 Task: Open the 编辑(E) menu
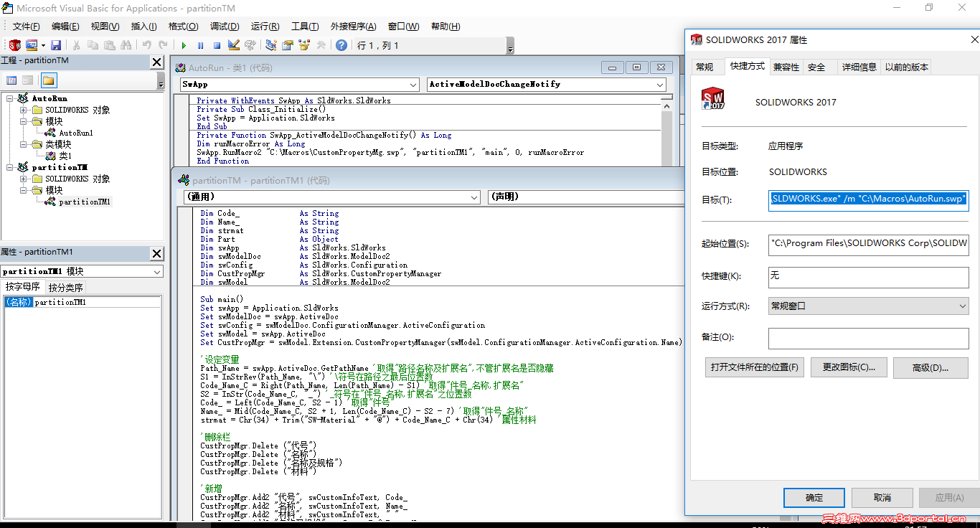click(x=65, y=27)
